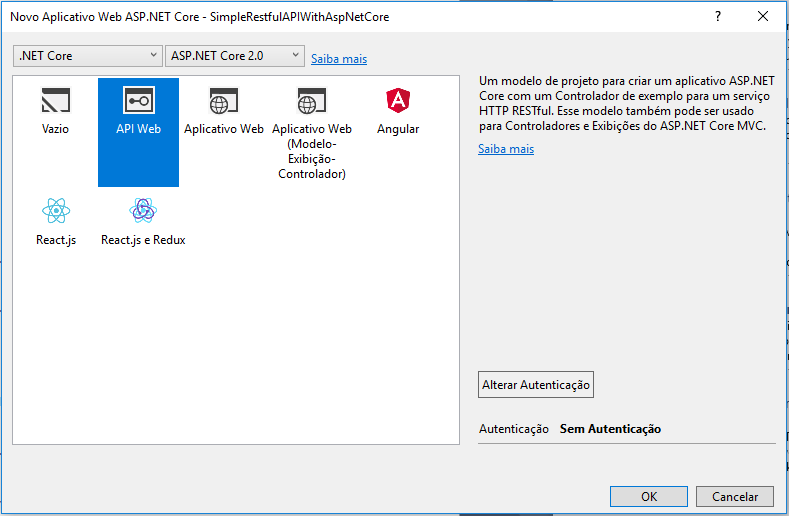Follow the Saiba mais link beside version dropdown
789x516 pixels.
coord(339,59)
